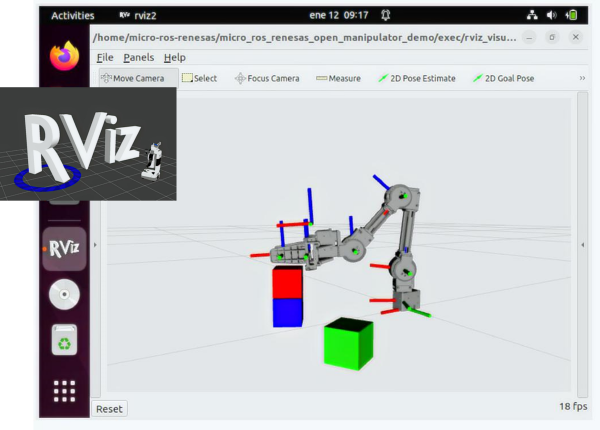This screenshot has height=430, width=600.
Task: Click the vertical scrollbar of the view
Action: (582, 244)
